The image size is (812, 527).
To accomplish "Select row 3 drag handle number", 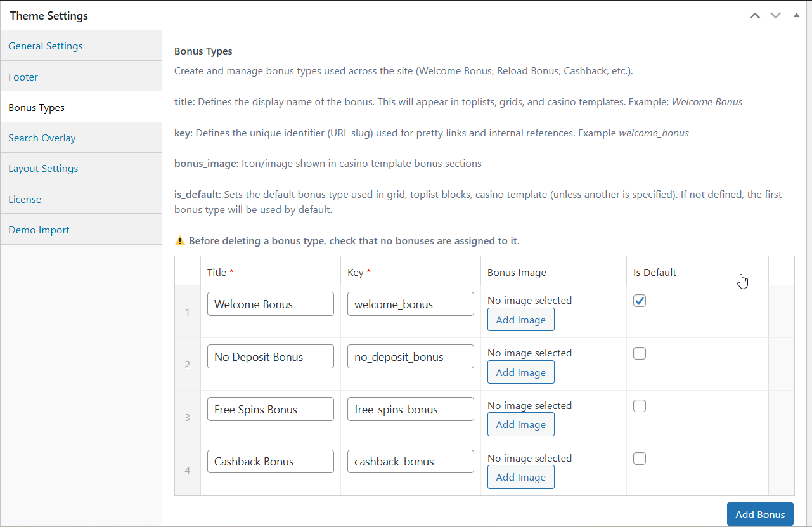I will coord(188,417).
